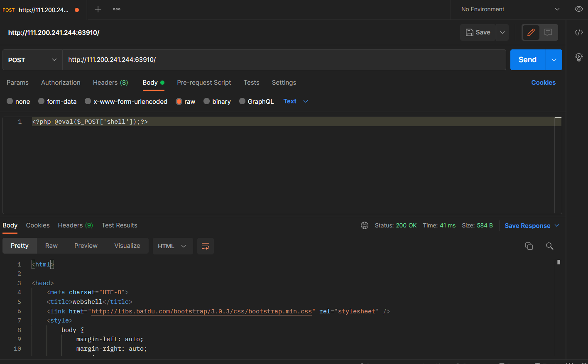This screenshot has width=588, height=364.
Task: Click the PHP eval code line in editor
Action: click(90, 122)
